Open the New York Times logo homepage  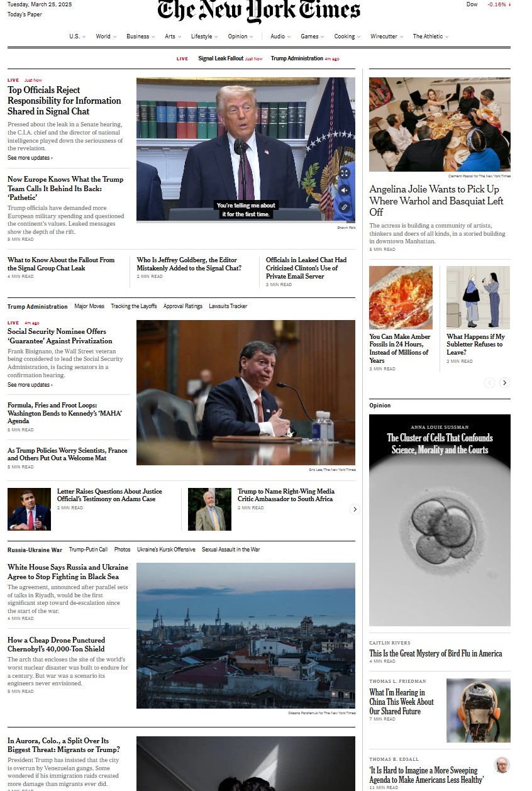[259, 11]
